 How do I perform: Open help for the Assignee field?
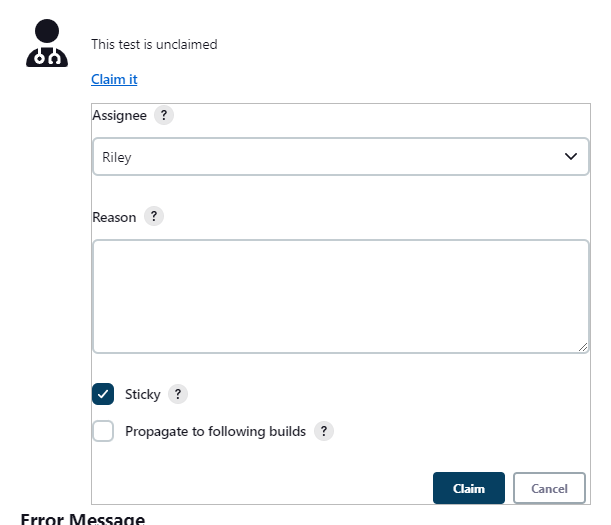click(x=164, y=116)
